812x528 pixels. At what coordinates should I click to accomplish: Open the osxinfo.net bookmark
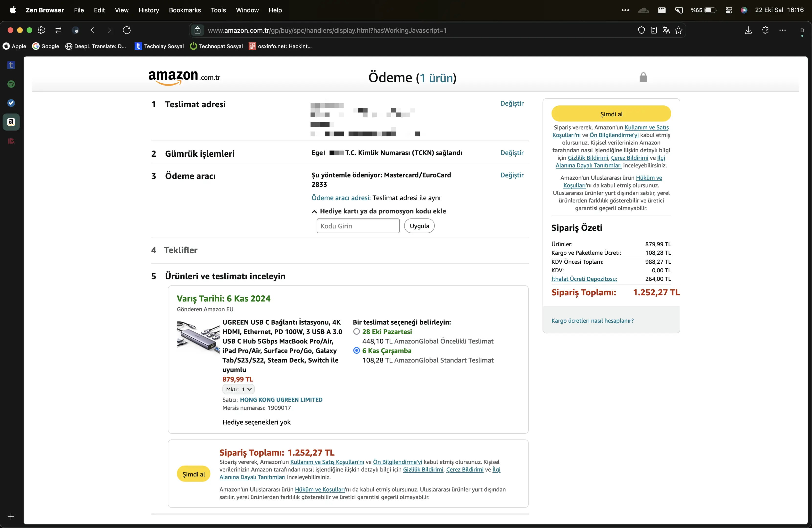pos(280,46)
